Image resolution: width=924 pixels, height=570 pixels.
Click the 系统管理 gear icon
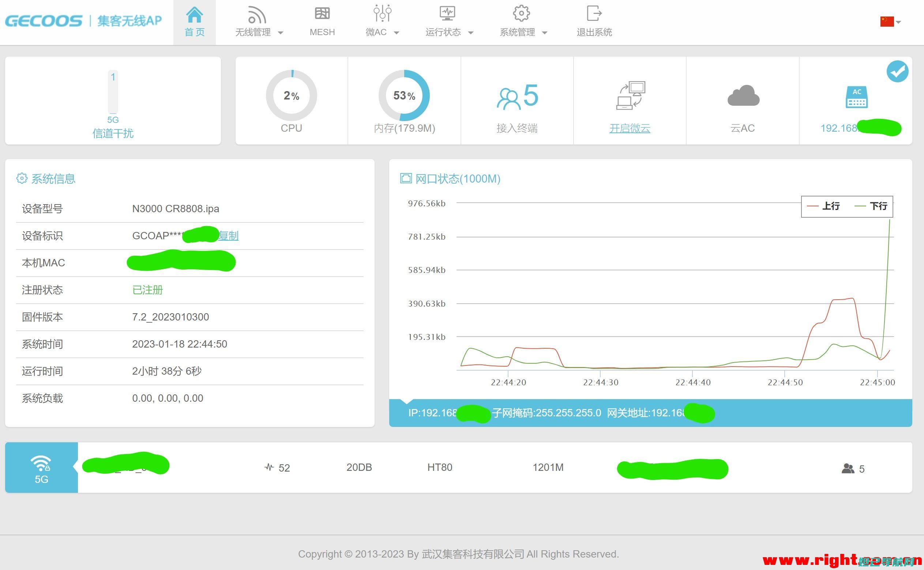point(521,14)
